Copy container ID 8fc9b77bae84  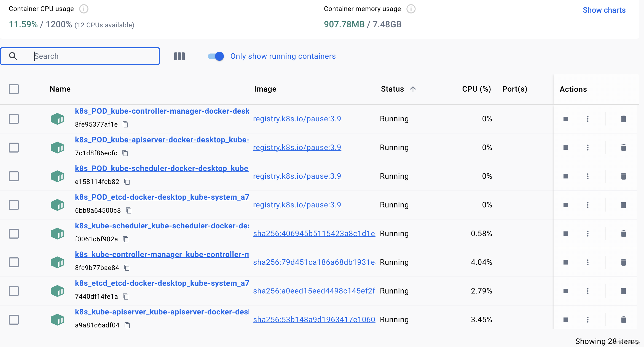pyautogui.click(x=127, y=268)
